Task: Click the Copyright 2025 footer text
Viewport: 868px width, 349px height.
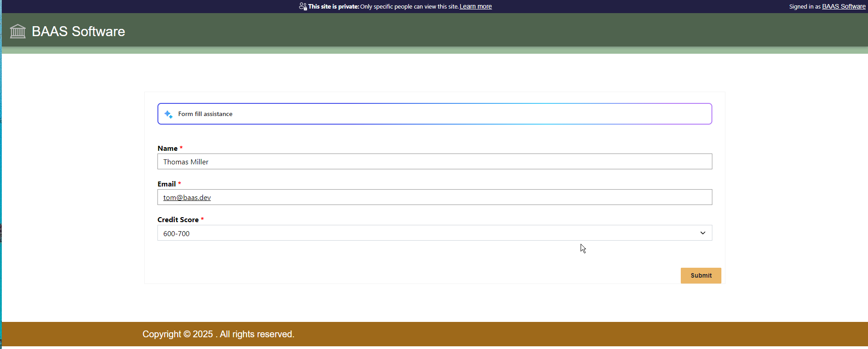Action: tap(218, 334)
